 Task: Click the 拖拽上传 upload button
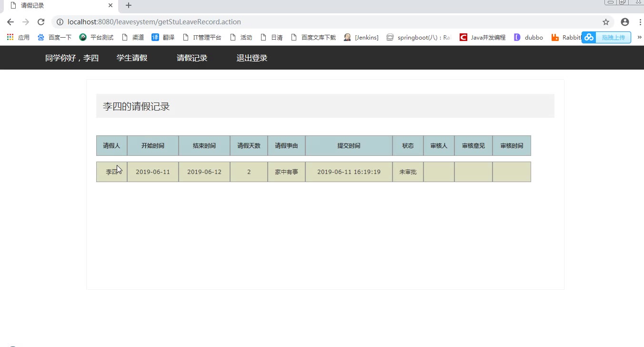[607, 38]
